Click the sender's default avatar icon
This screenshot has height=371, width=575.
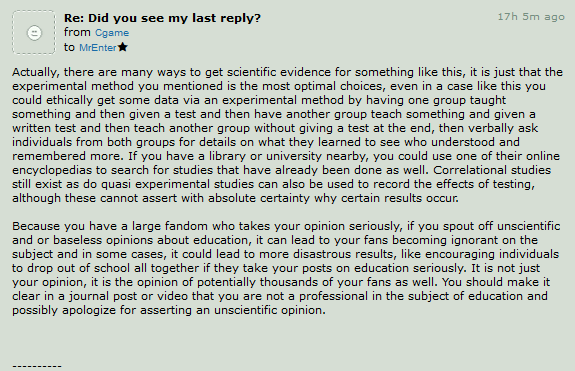34,33
